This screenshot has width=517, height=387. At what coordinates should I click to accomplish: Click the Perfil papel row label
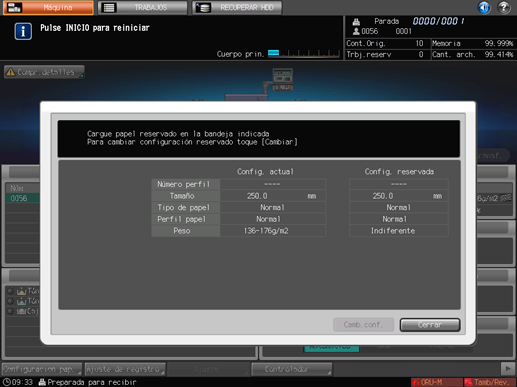[x=186, y=219]
